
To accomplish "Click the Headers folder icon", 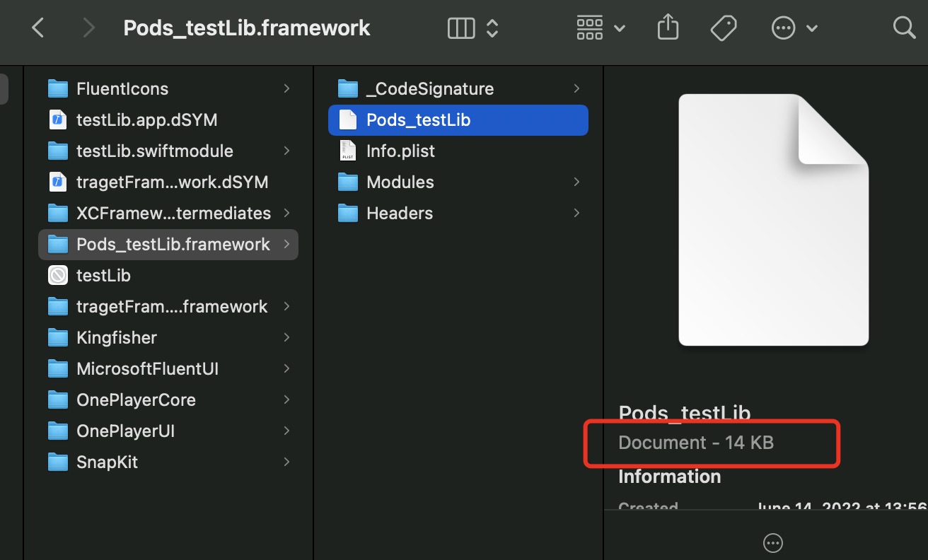I will pyautogui.click(x=347, y=213).
